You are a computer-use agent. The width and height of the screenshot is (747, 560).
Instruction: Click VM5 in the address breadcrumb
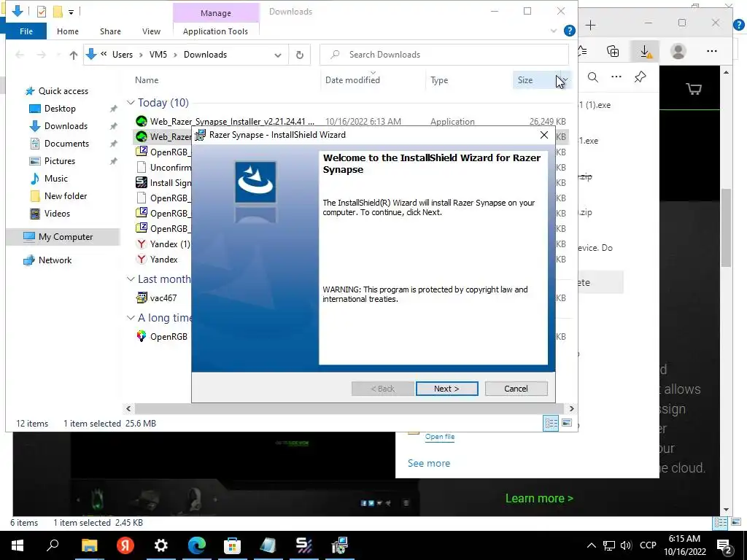point(158,55)
